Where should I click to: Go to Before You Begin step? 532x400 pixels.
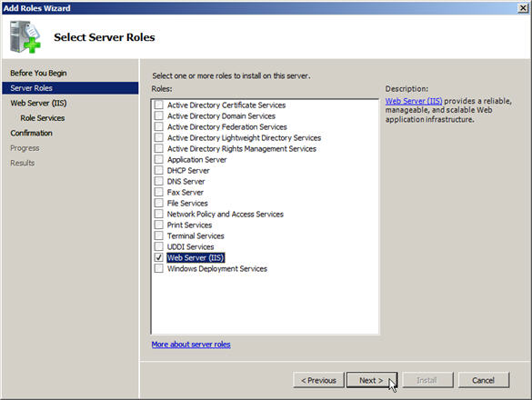(x=38, y=73)
